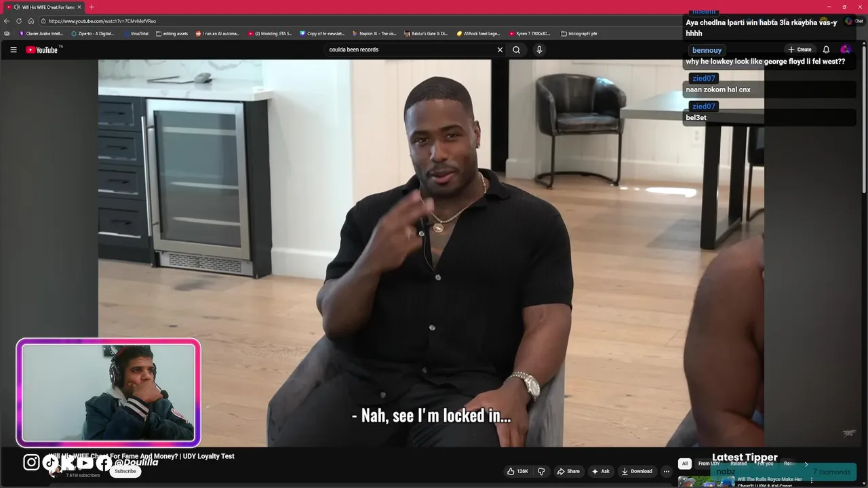Open the bookmarks bar leftmost apps icon
The image size is (868, 488).
pyautogui.click(x=7, y=33)
